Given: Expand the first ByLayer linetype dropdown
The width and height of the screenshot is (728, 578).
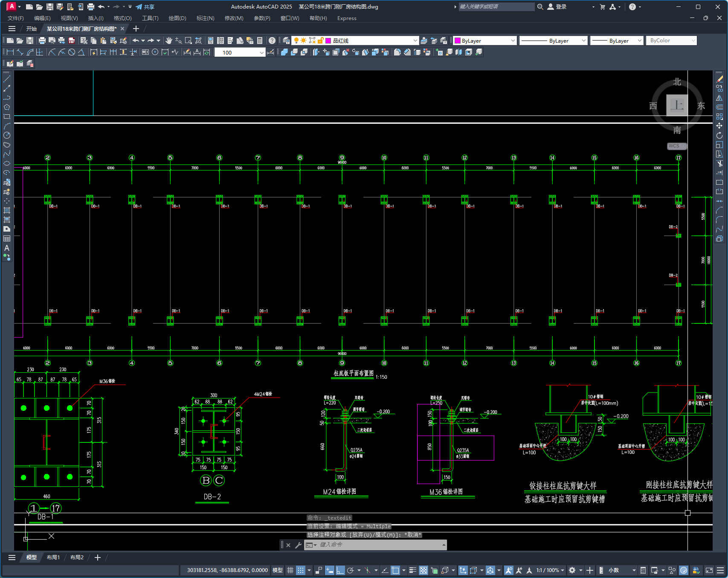Looking at the screenshot, I should click(x=554, y=41).
